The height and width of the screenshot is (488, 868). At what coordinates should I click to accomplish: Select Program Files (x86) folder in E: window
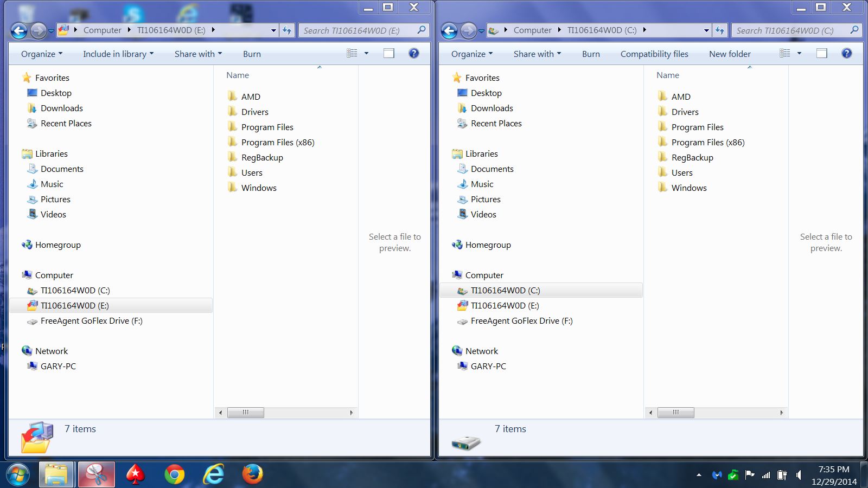(x=271, y=142)
